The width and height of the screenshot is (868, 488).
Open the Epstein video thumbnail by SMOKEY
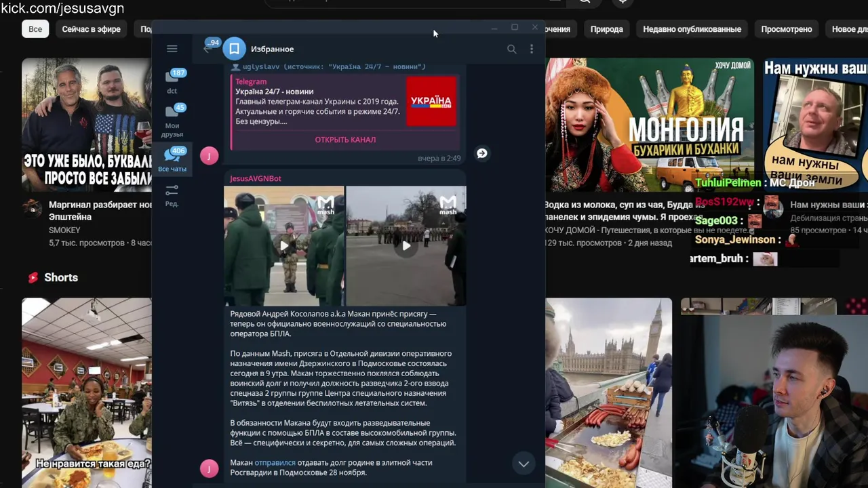[87, 125]
